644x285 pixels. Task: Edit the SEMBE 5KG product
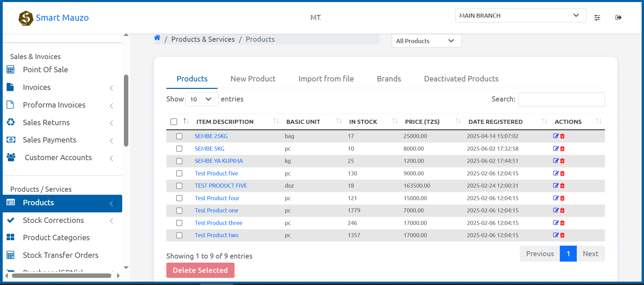point(556,149)
